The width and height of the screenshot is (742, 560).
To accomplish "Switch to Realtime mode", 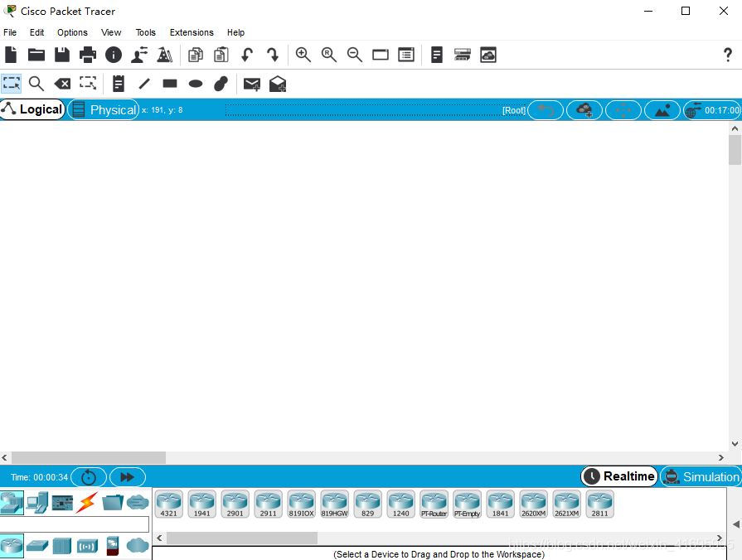I will pos(619,476).
